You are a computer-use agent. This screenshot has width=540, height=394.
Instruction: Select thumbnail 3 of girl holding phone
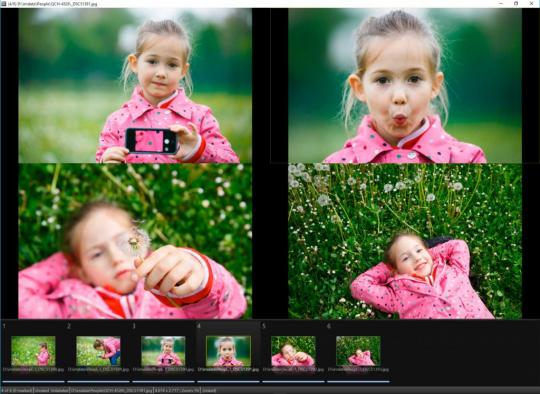(x=163, y=351)
